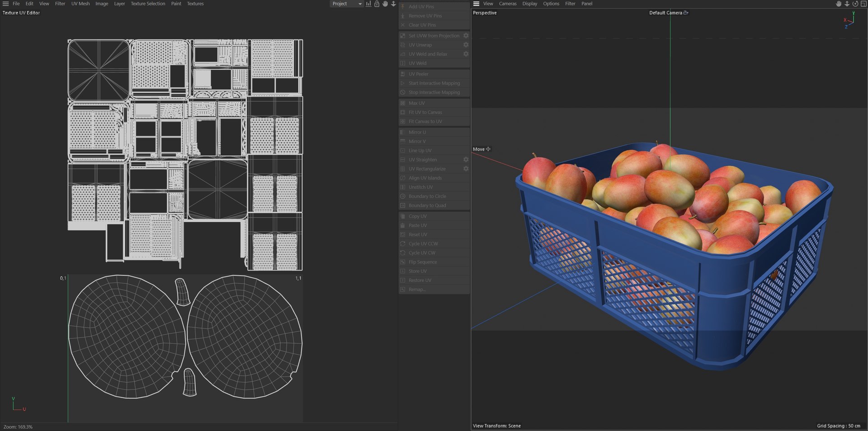Open UV Rectangularize gear settings

pos(466,169)
